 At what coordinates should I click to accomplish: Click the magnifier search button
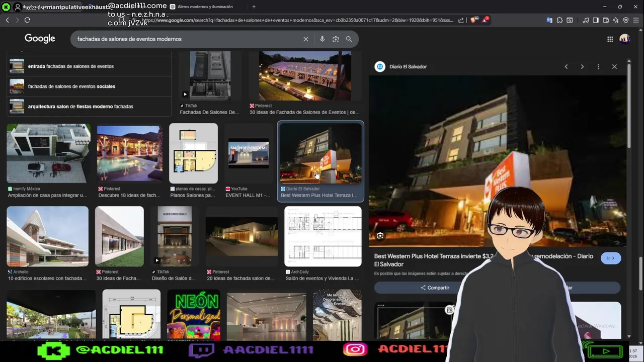point(349,39)
